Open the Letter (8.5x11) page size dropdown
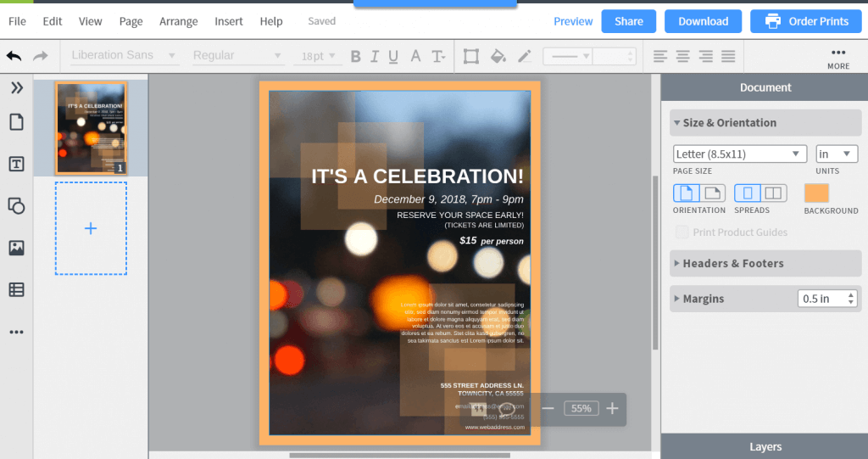The height and width of the screenshot is (459, 868). click(x=739, y=154)
